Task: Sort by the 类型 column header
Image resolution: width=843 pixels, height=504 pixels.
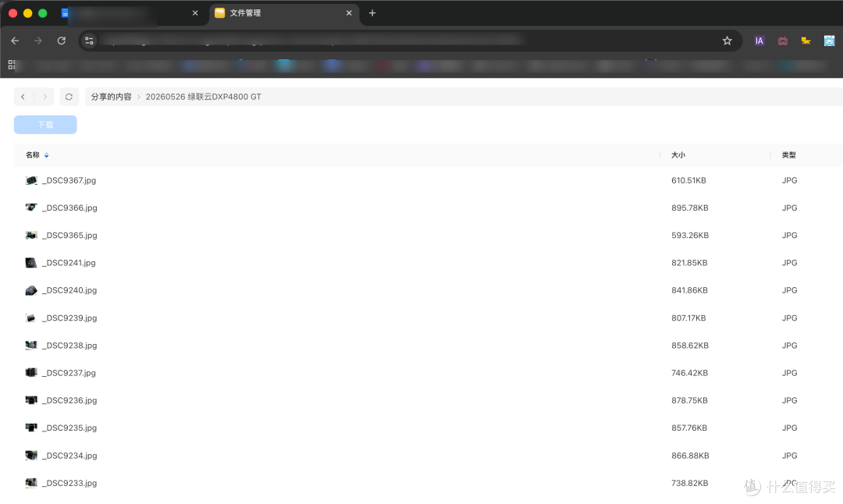Action: coord(788,154)
